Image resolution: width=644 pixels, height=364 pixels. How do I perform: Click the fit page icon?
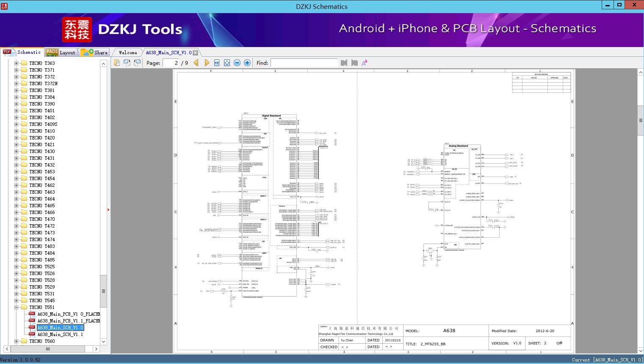(x=227, y=63)
